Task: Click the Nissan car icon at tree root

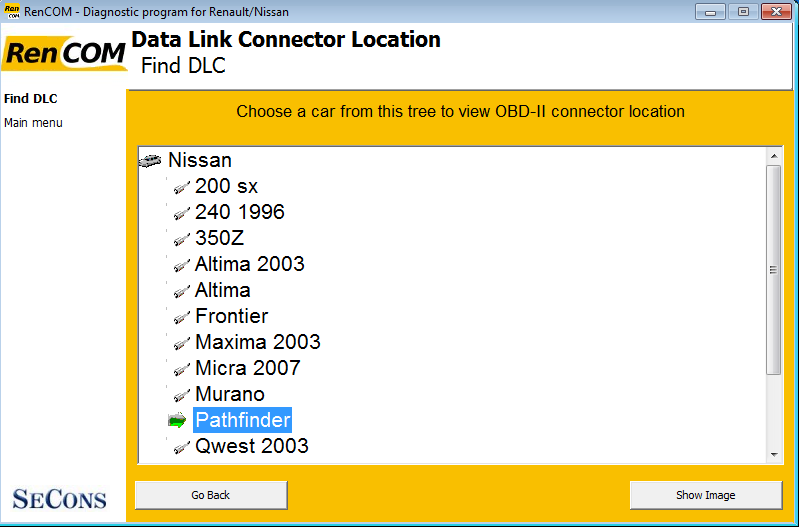Action: [150, 161]
